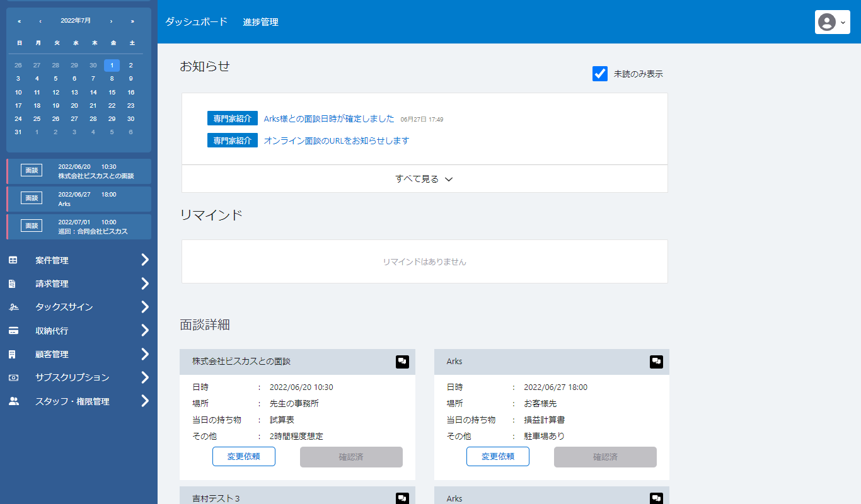Uncheck the 未読のみ表示 checkbox
Viewport: 861px width, 504px height.
coord(599,74)
